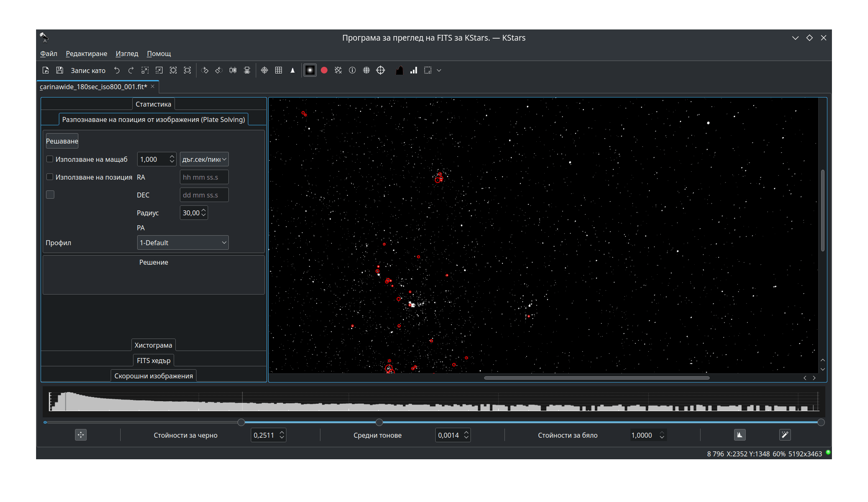This screenshot has width=868, height=502.
Task: Click the red record circle icon
Action: coord(324,71)
